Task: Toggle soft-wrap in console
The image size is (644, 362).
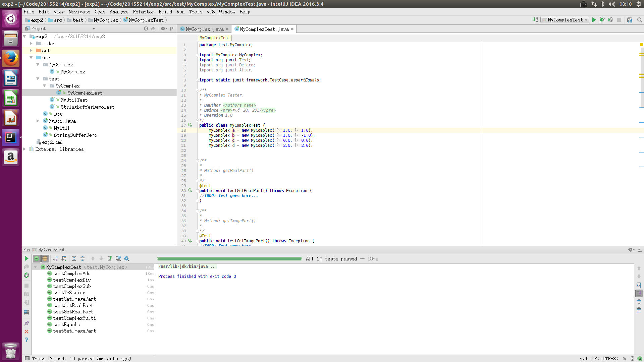Action: coord(639,285)
